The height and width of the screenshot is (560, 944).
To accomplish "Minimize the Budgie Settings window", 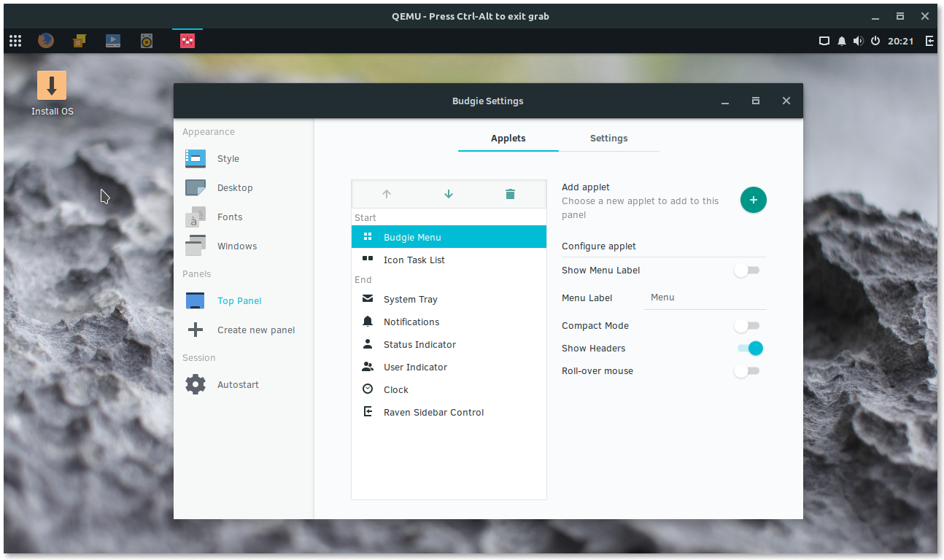I will 725,101.
